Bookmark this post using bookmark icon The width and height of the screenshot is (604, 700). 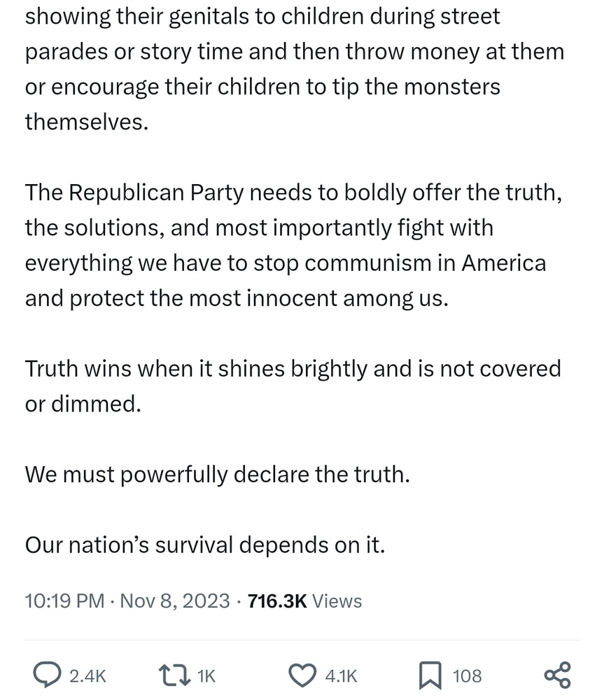pos(429,675)
